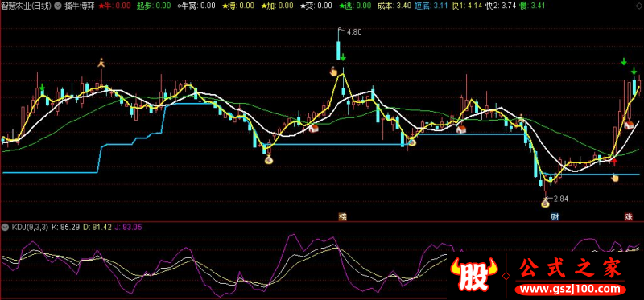This screenshot has height=300, width=644.
Task: Expand the KDJ(9,3,3) indicator dropdown arrow
Action: coord(6,227)
